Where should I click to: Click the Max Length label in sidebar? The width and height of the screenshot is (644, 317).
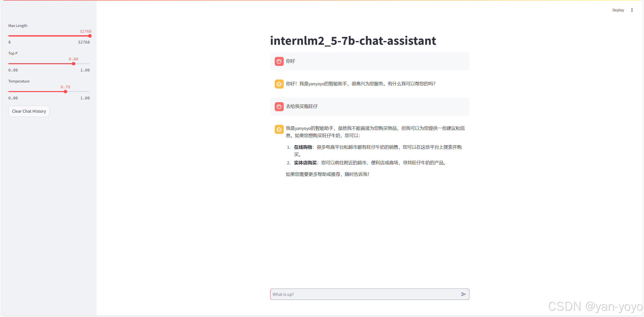(18, 26)
